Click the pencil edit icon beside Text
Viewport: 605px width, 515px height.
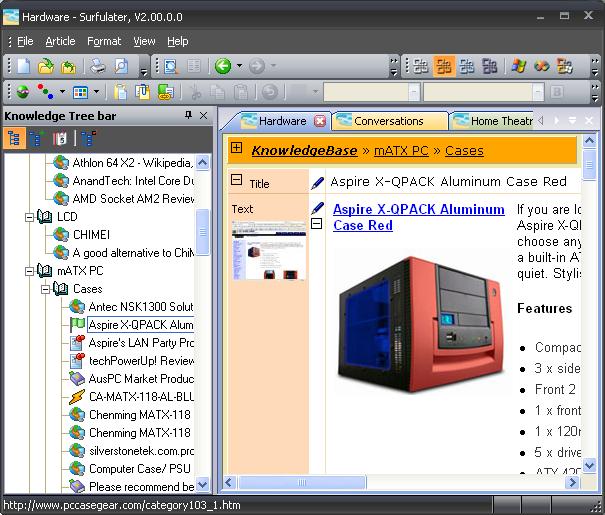pos(317,208)
